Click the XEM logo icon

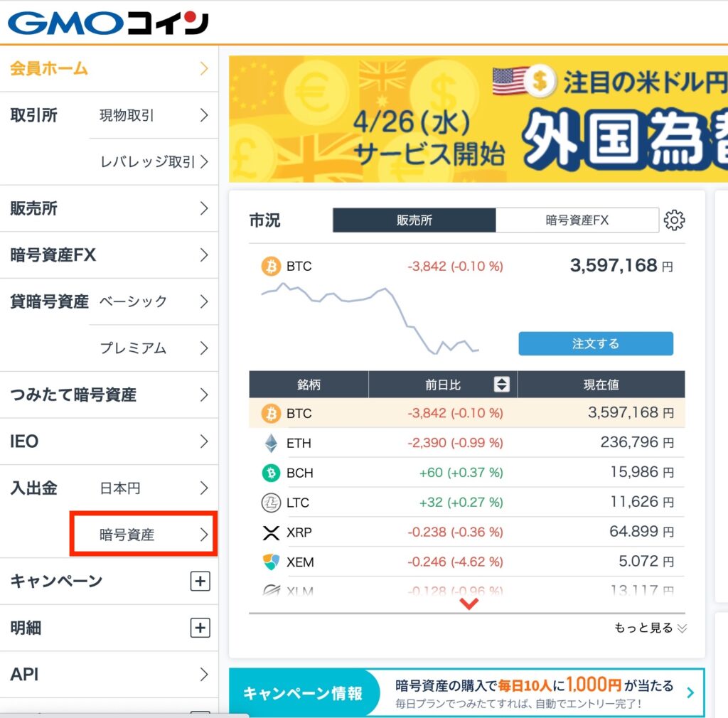[271, 562]
